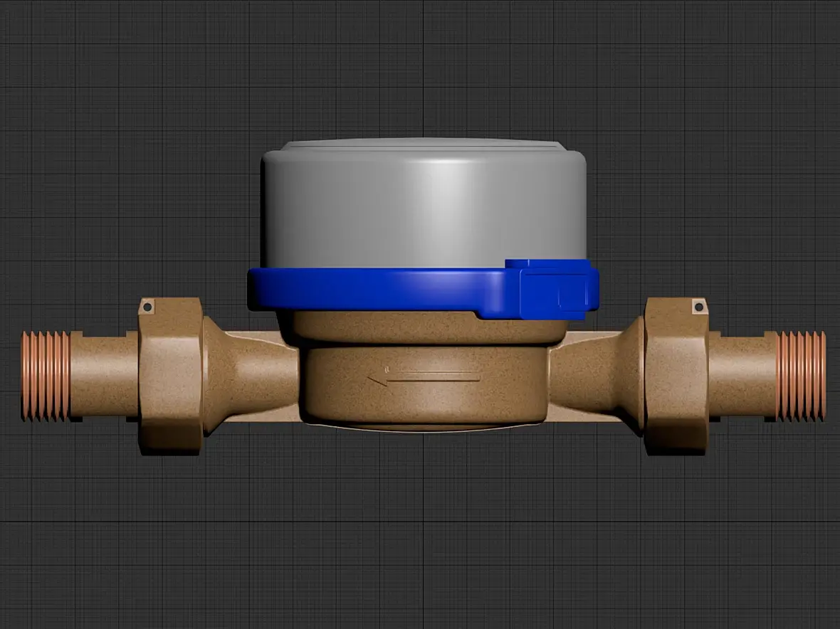Select the embossed flow arrow on the body
Viewport: 840px width, 629px height.
click(x=424, y=376)
